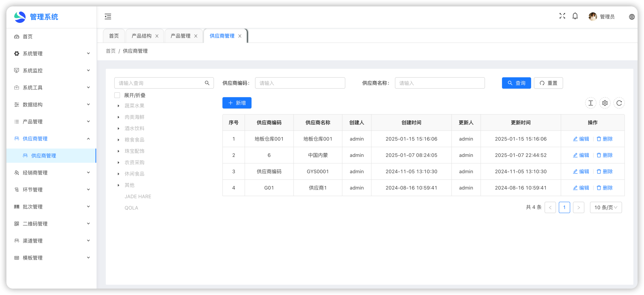Close the 产品结构 tab
This screenshot has width=644, height=295.
coord(157,36)
